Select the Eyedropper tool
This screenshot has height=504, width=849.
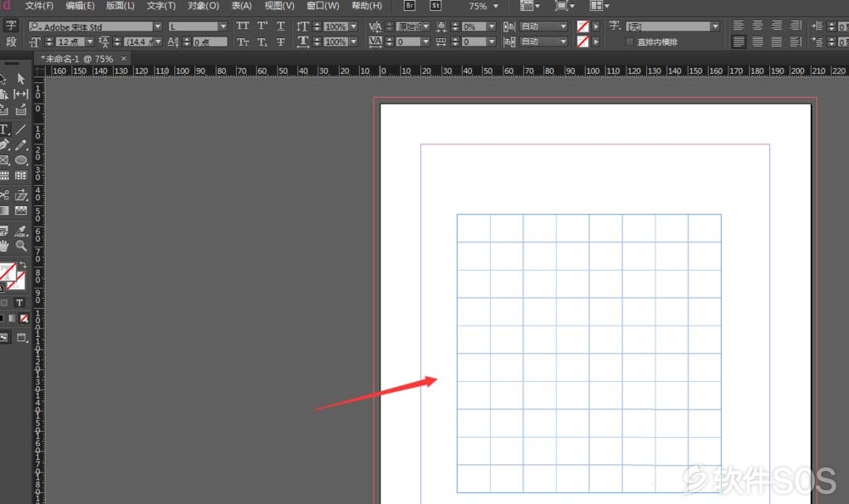[x=20, y=231]
